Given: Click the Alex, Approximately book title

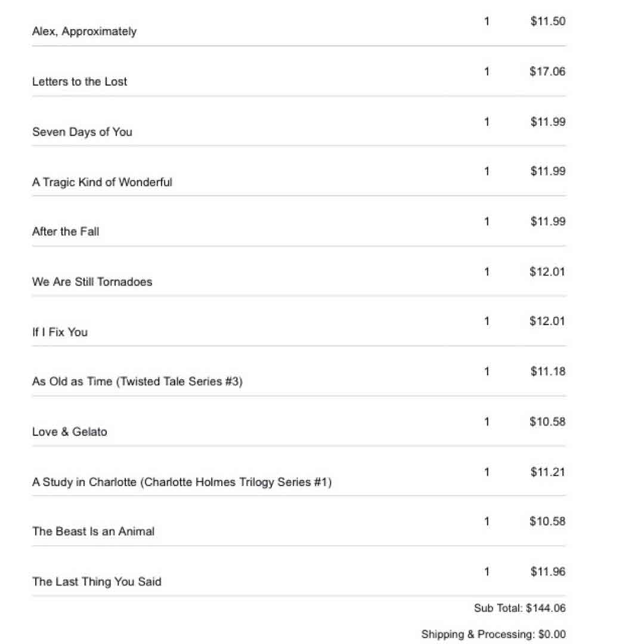Looking at the screenshot, I should tap(84, 32).
